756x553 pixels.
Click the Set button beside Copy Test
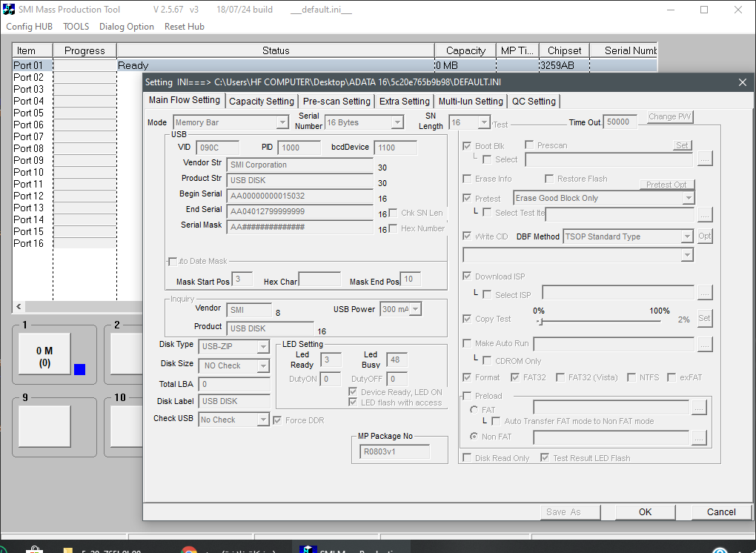coord(704,318)
